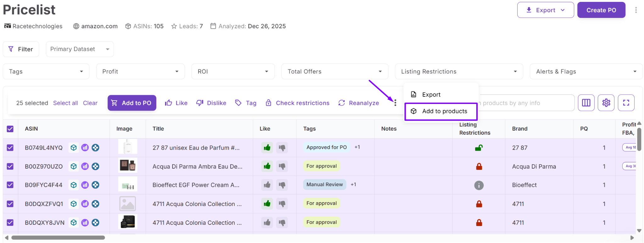Viewport: 644px width, 243px height.
Task: Click Check restrictions action
Action: coord(297,103)
